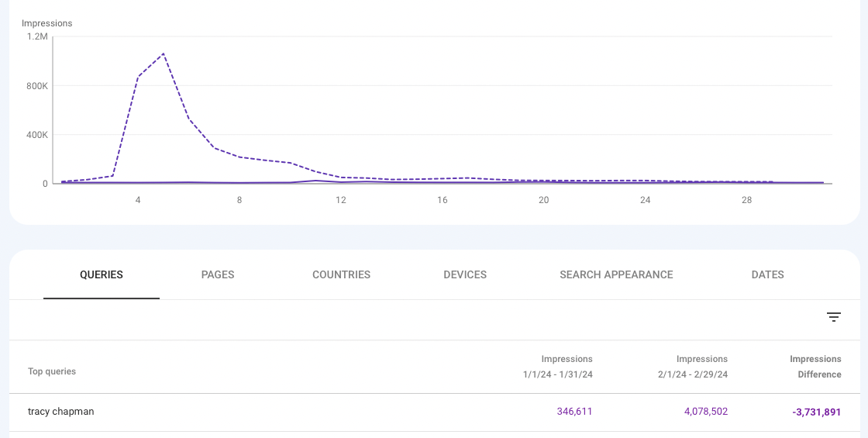Viewport: 868px width, 438px height.
Task: Click the Top queries column header
Action: [x=52, y=371]
